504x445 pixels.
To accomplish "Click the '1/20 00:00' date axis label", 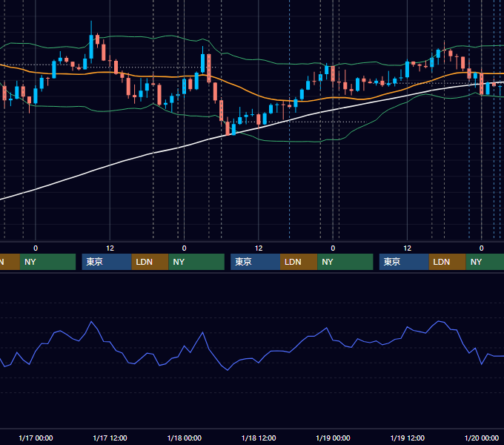I will tap(482, 438).
